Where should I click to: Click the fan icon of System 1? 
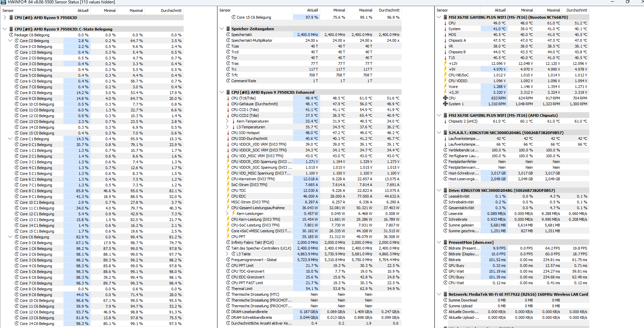445,104
